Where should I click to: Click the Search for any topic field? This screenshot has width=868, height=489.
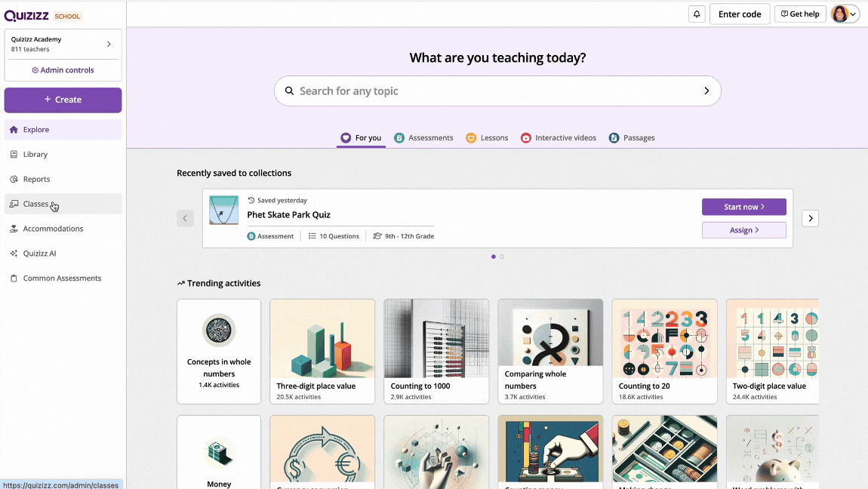click(x=497, y=91)
